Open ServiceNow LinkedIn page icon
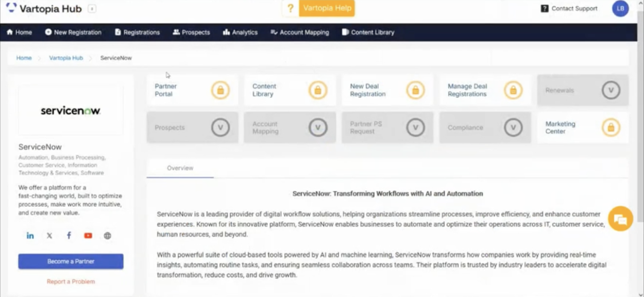Viewport: 644px width, 297px height. click(30, 236)
